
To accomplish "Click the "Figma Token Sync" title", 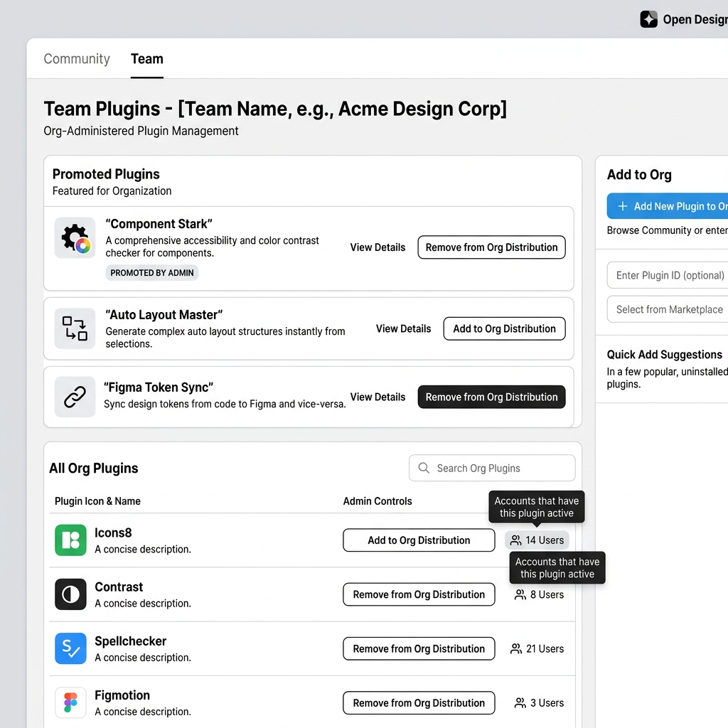I will point(159,387).
